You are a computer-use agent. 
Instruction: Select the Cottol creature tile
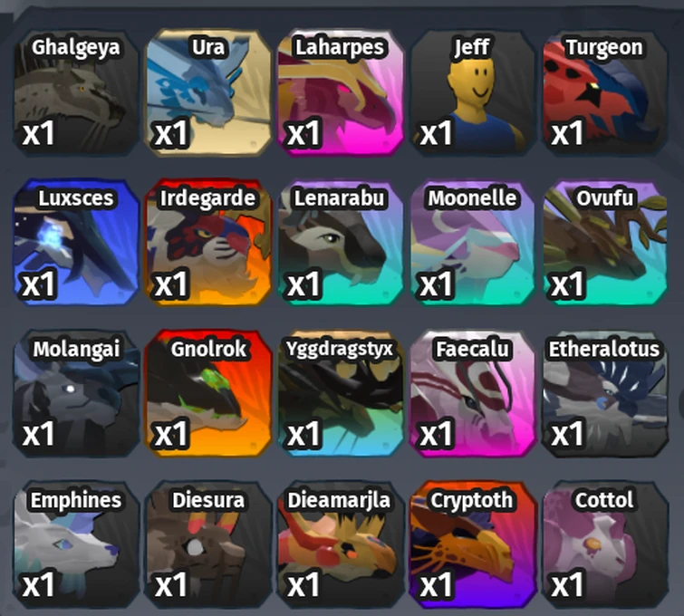[605, 544]
